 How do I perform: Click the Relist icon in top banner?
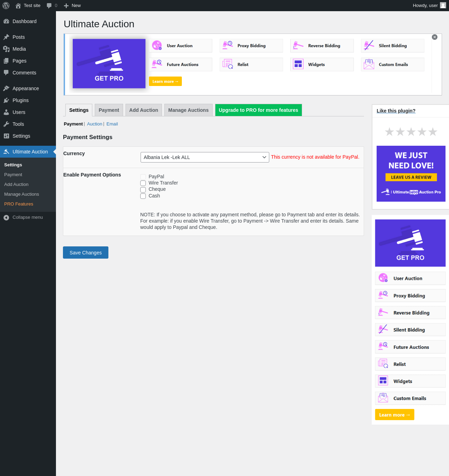(228, 64)
